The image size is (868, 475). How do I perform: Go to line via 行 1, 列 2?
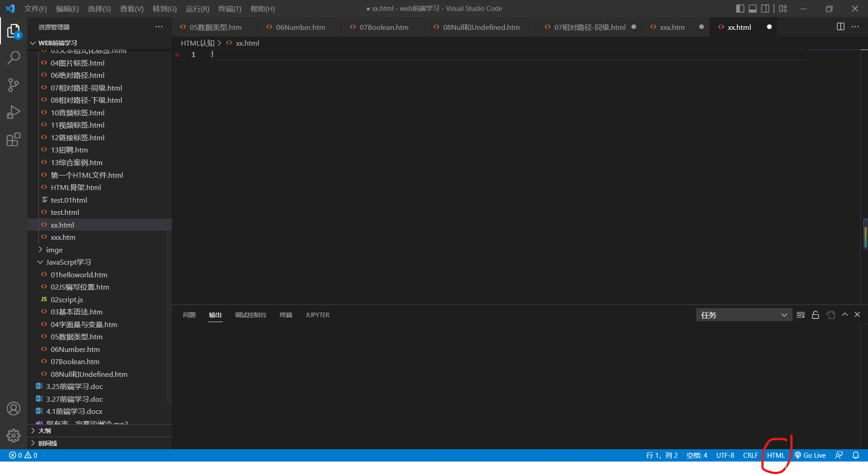tap(662, 455)
